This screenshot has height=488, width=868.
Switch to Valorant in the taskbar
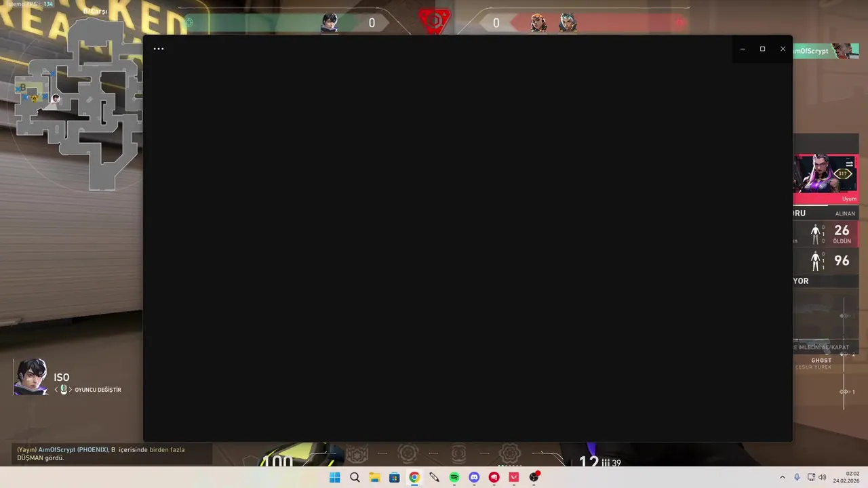(514, 477)
